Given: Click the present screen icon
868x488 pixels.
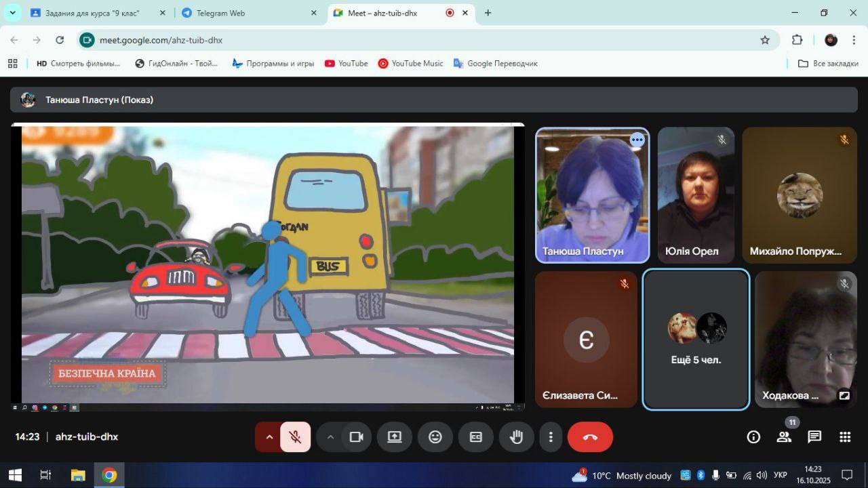Looking at the screenshot, I should [395, 437].
